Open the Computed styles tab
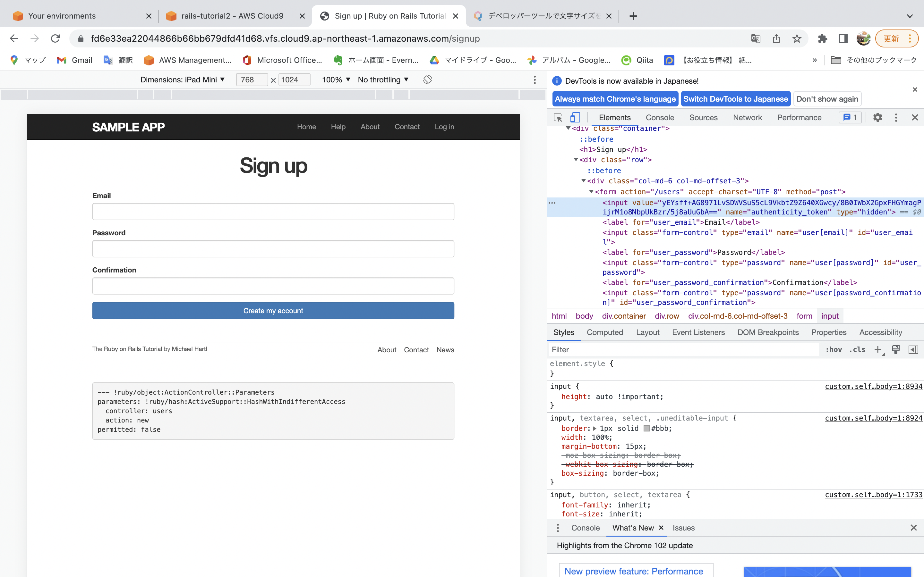The width and height of the screenshot is (924, 577). coord(604,332)
